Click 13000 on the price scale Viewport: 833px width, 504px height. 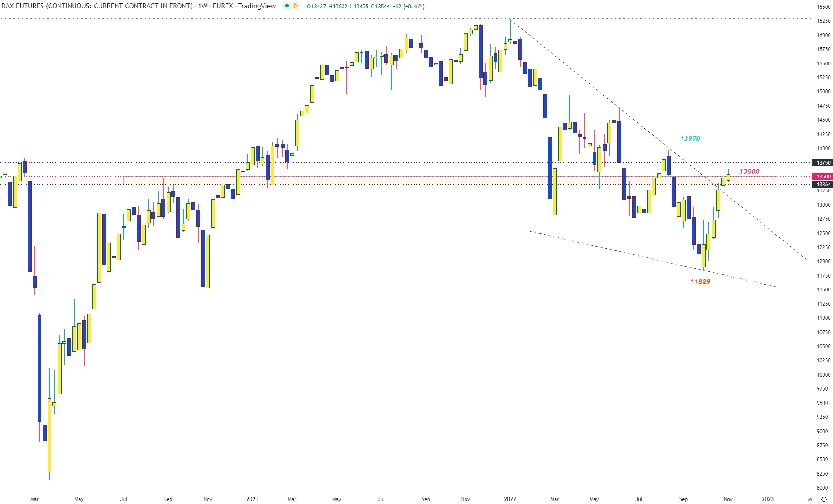click(824, 205)
